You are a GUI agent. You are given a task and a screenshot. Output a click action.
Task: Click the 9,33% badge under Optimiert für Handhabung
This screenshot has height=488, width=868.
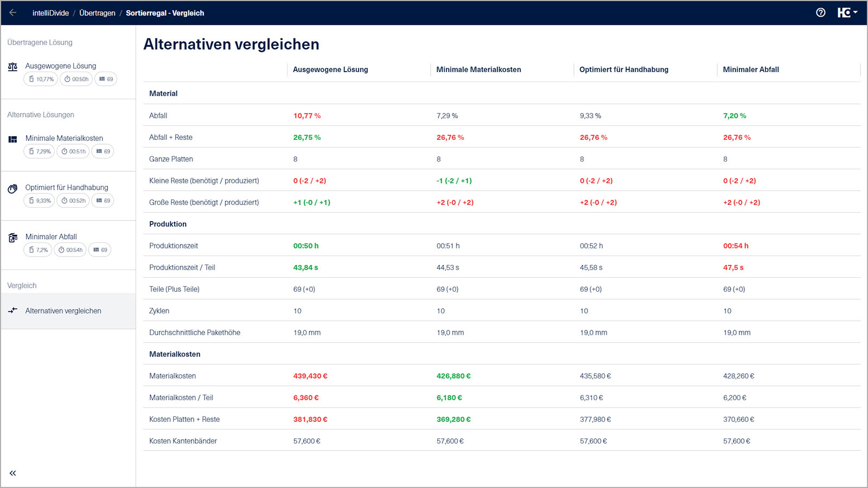39,201
